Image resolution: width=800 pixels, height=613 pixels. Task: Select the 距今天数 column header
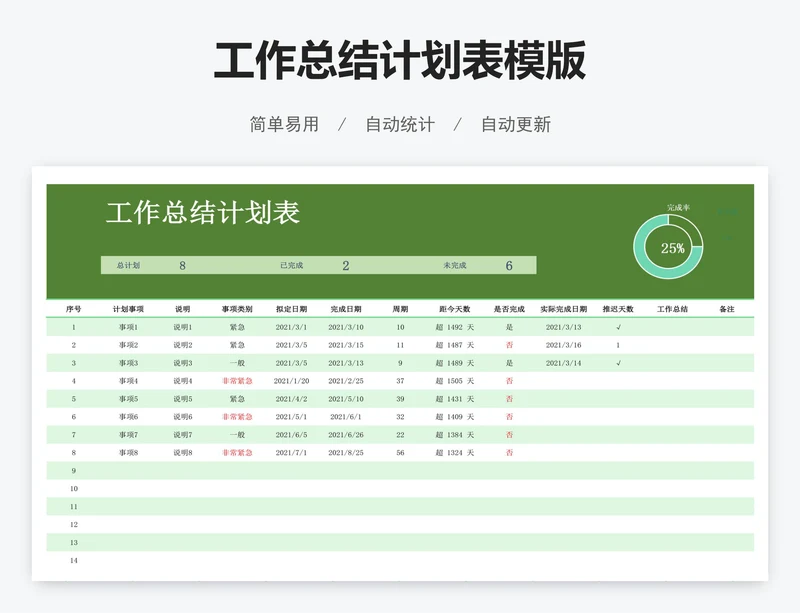pos(455,309)
